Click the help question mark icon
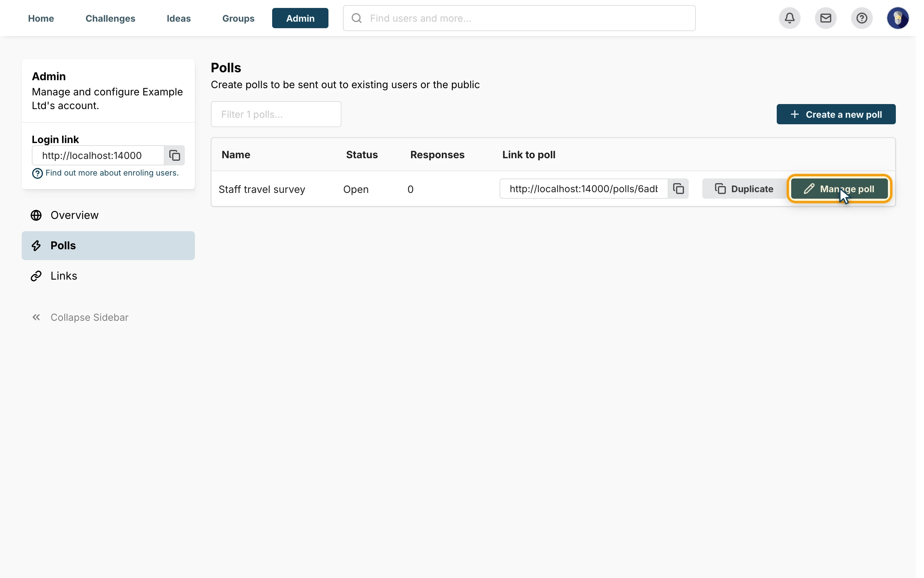The image size is (924, 578). [x=862, y=18]
